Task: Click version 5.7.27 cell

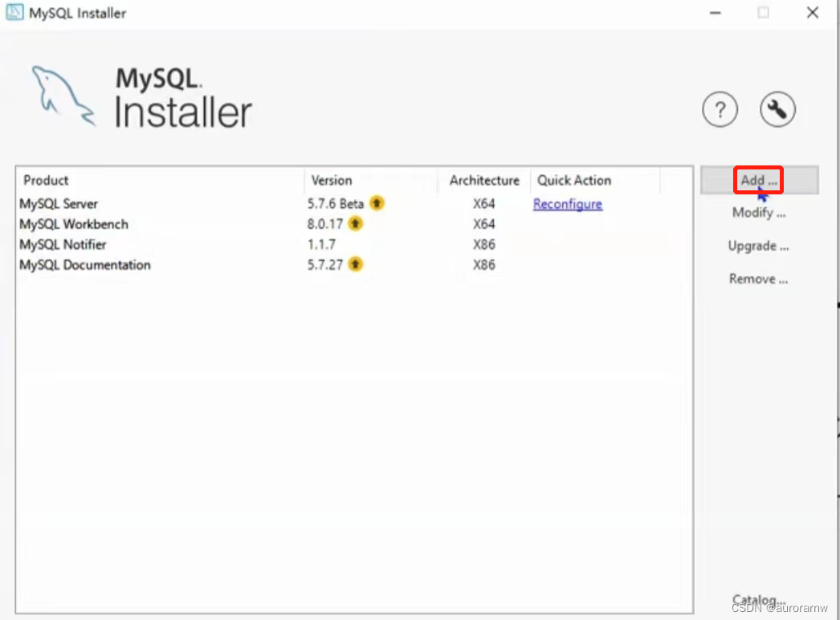Action: coord(324,265)
